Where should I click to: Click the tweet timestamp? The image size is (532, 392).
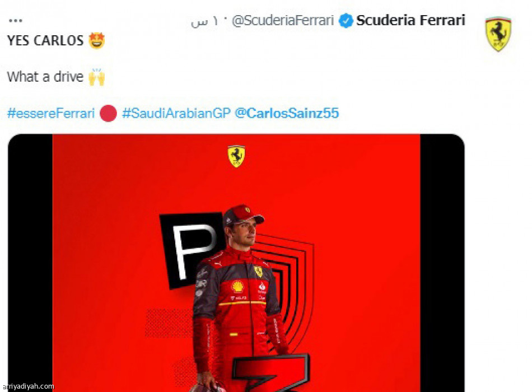[x=204, y=21]
